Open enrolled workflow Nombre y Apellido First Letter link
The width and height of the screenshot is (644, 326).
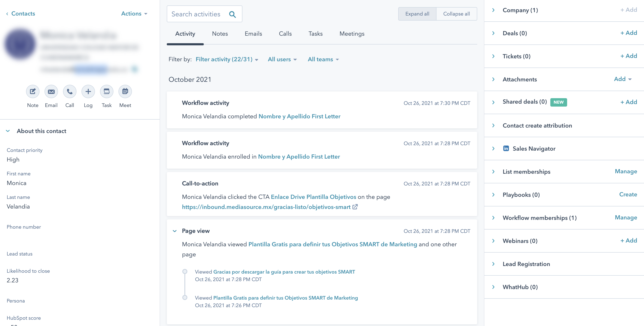pos(299,156)
